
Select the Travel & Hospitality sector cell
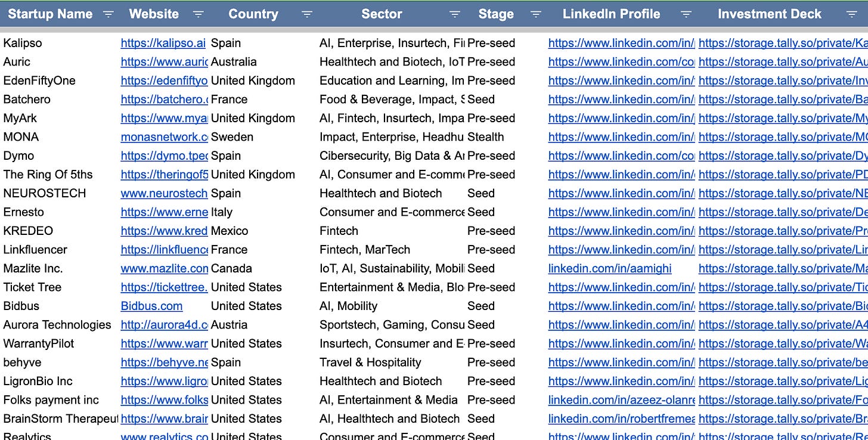pos(370,362)
